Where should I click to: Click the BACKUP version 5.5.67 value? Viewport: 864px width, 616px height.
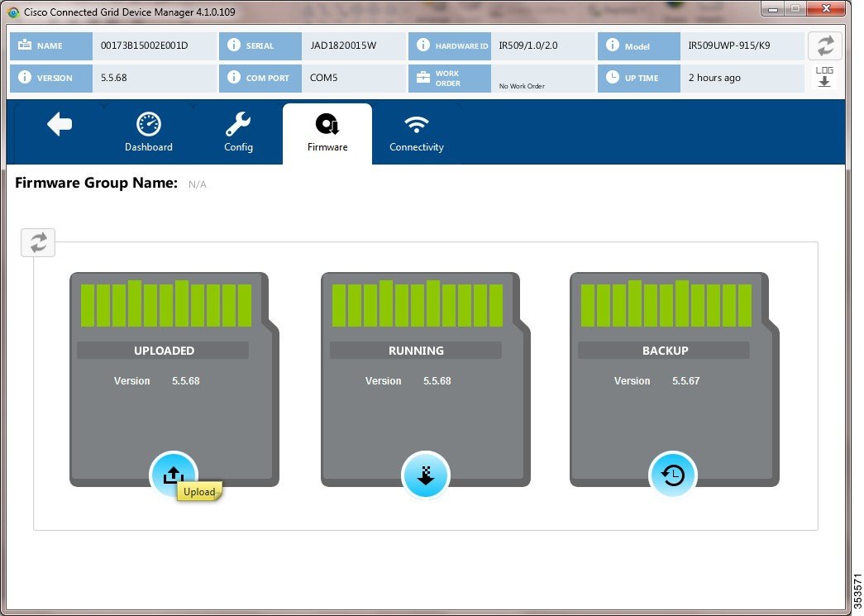point(686,380)
